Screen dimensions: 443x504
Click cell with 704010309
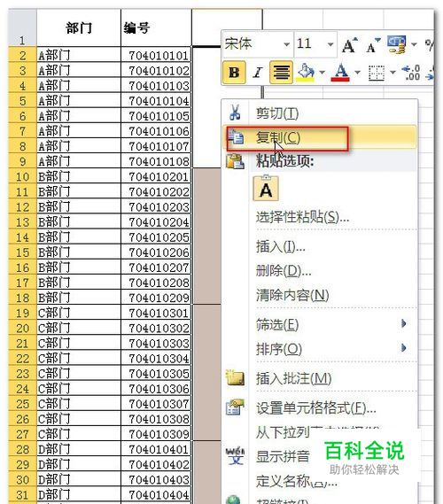click(x=156, y=434)
